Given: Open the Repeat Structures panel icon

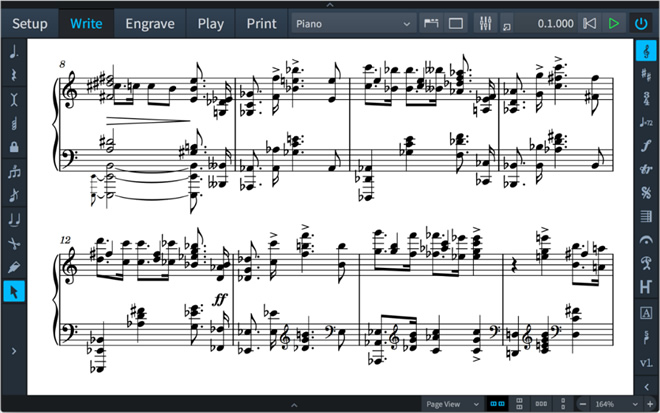Looking at the screenshot, I should click(x=646, y=193).
